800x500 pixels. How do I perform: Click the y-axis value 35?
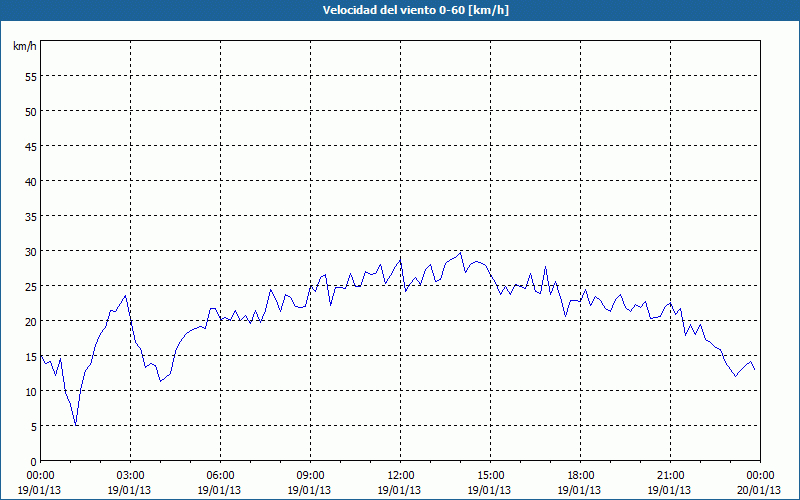point(31,216)
